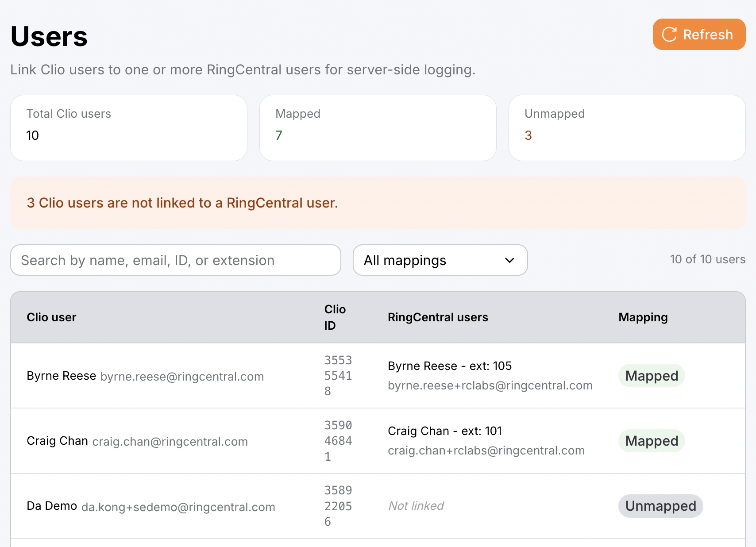Click the unlinked Clio users warning banner

(x=378, y=203)
